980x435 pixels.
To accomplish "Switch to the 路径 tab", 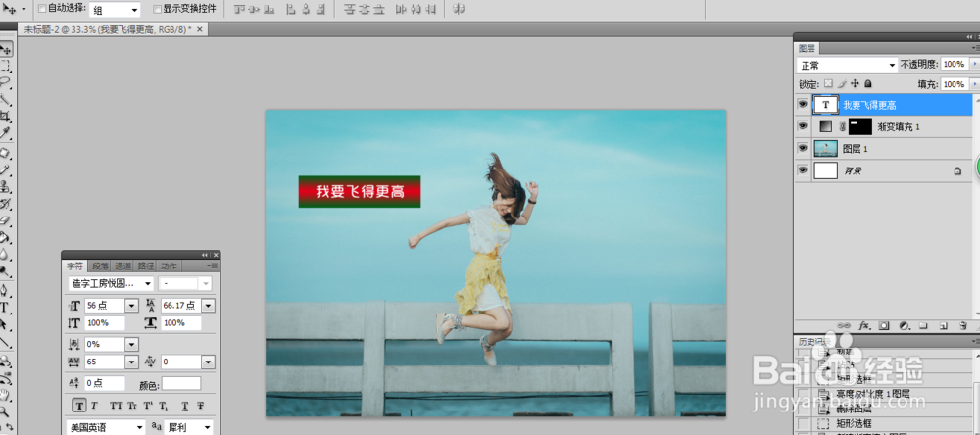I will [x=145, y=266].
